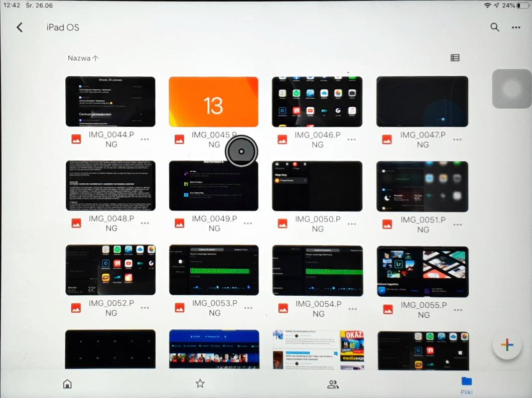The height and width of the screenshot is (398, 532).
Task: Select the file name IMG_0046.PNG
Action: point(318,140)
